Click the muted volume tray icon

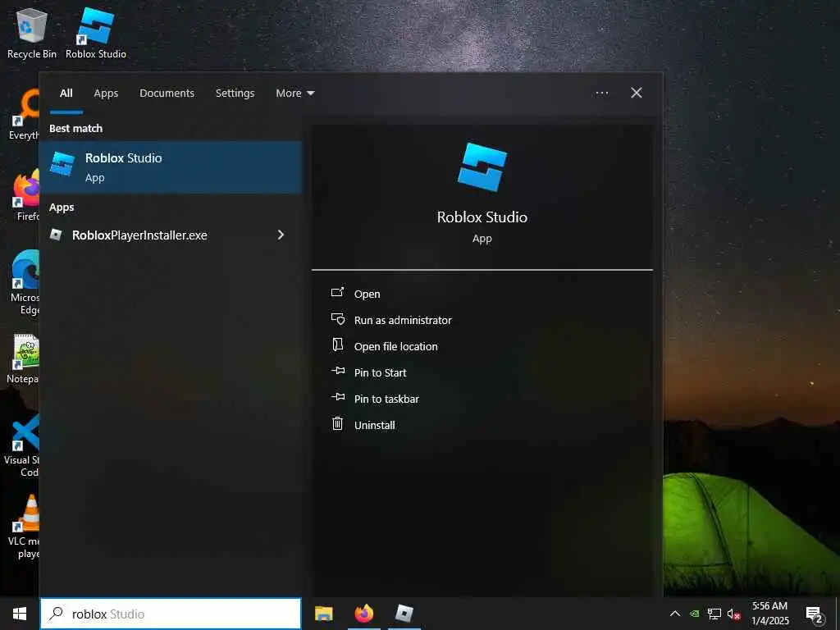pyautogui.click(x=734, y=614)
